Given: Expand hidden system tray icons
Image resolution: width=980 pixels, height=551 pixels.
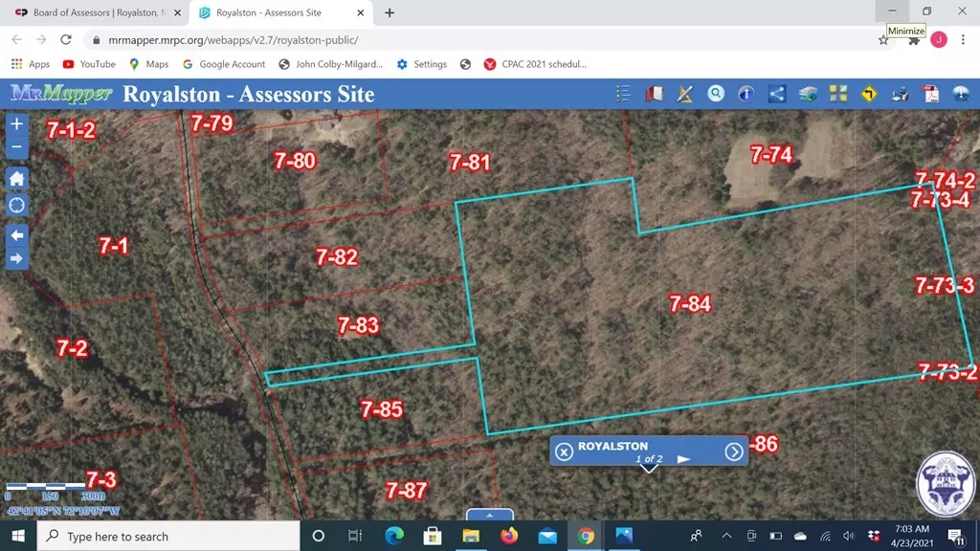Looking at the screenshot, I should pos(726,536).
